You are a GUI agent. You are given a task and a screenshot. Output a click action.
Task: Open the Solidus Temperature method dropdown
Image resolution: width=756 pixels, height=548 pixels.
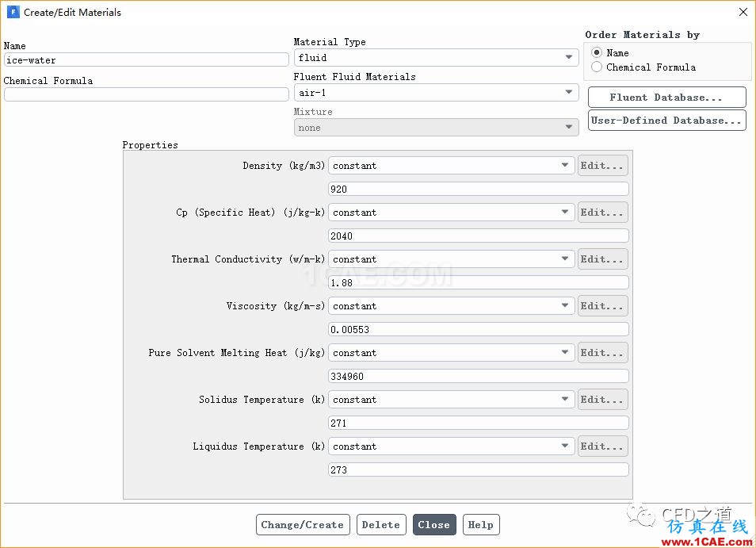[451, 400]
